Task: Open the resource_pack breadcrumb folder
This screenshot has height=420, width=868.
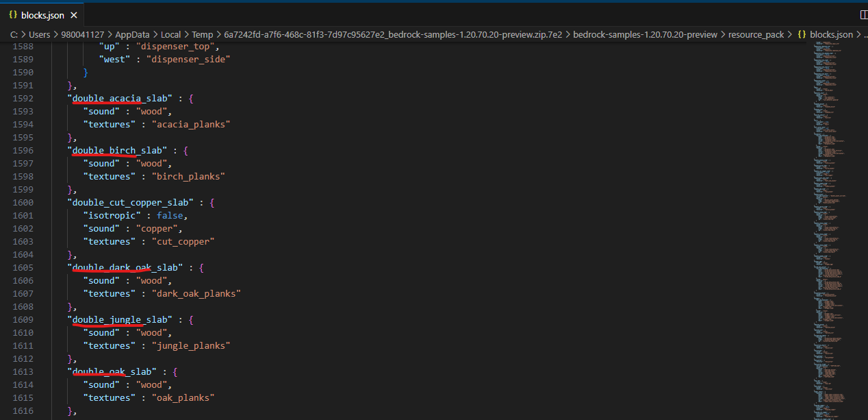Action: [x=756, y=34]
